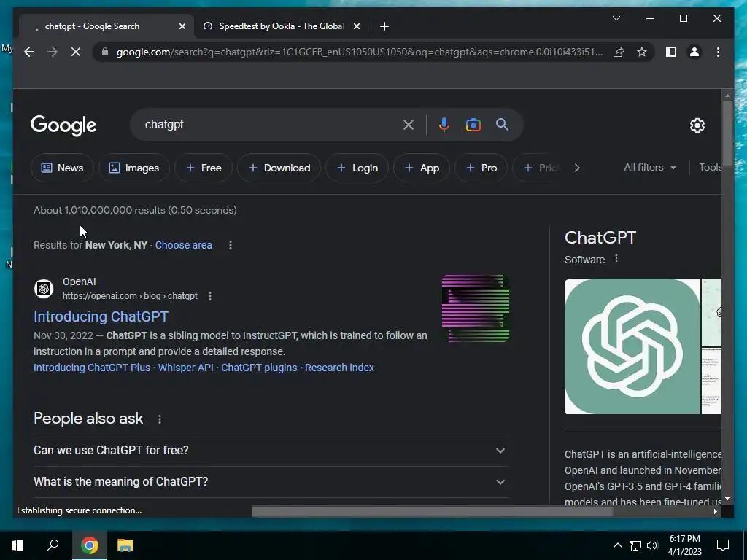Add the Free filter chip

click(x=204, y=168)
